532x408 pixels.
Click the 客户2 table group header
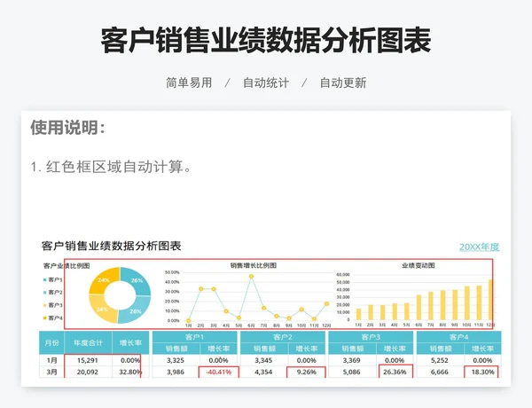tap(283, 337)
